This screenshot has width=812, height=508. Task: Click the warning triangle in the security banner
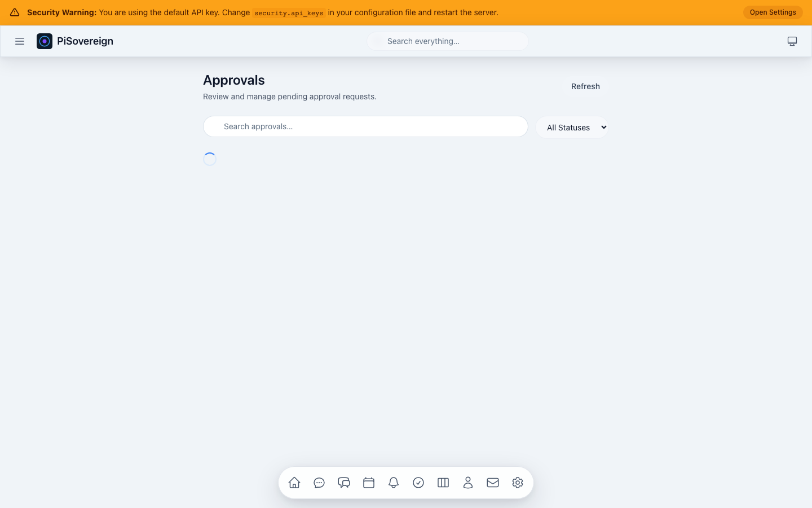(x=14, y=12)
